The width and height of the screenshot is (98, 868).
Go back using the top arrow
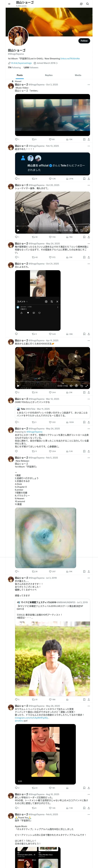point(9,4)
